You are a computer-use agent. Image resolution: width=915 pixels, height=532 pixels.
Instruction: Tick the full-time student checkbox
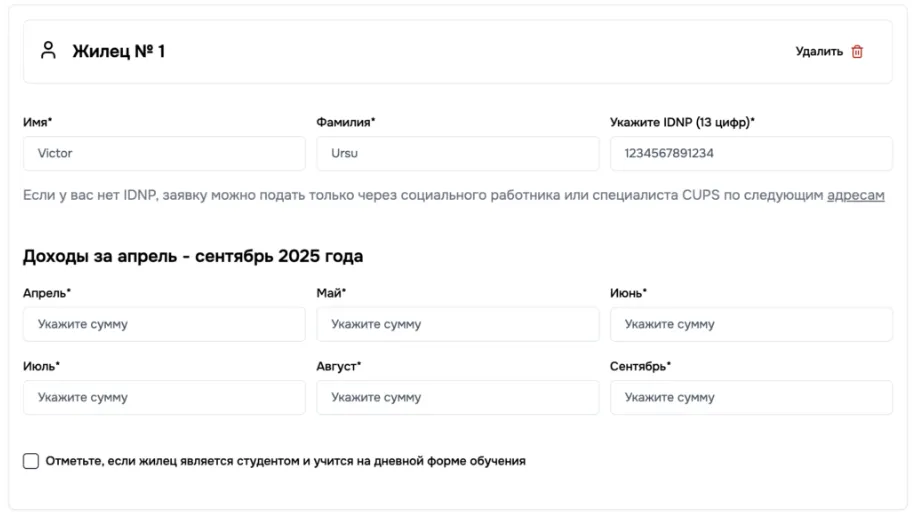click(31, 461)
